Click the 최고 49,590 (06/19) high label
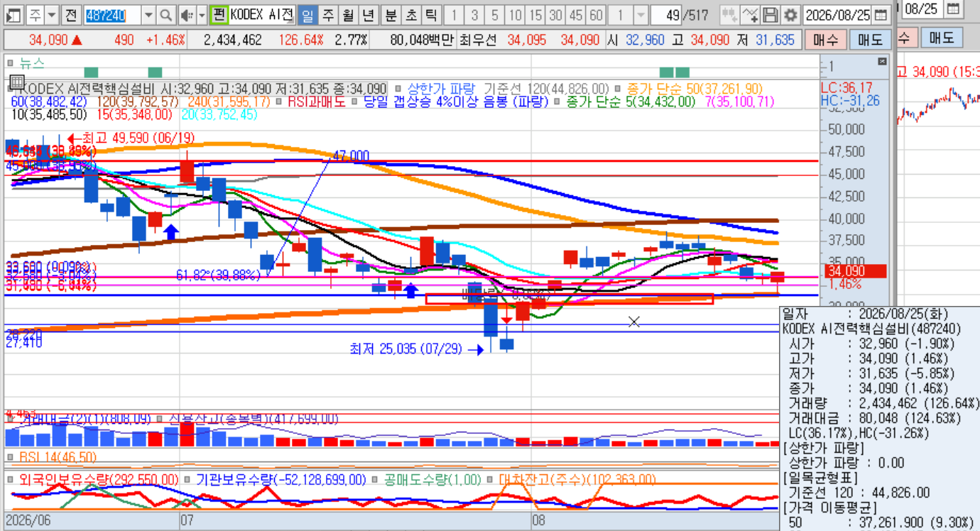 [x=138, y=138]
